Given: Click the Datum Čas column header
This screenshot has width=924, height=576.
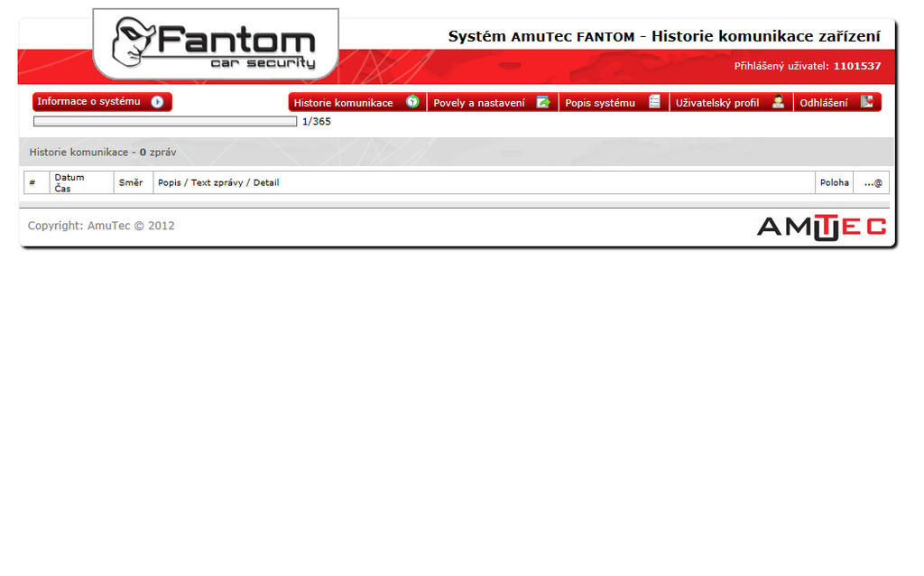Looking at the screenshot, I should 81,182.
